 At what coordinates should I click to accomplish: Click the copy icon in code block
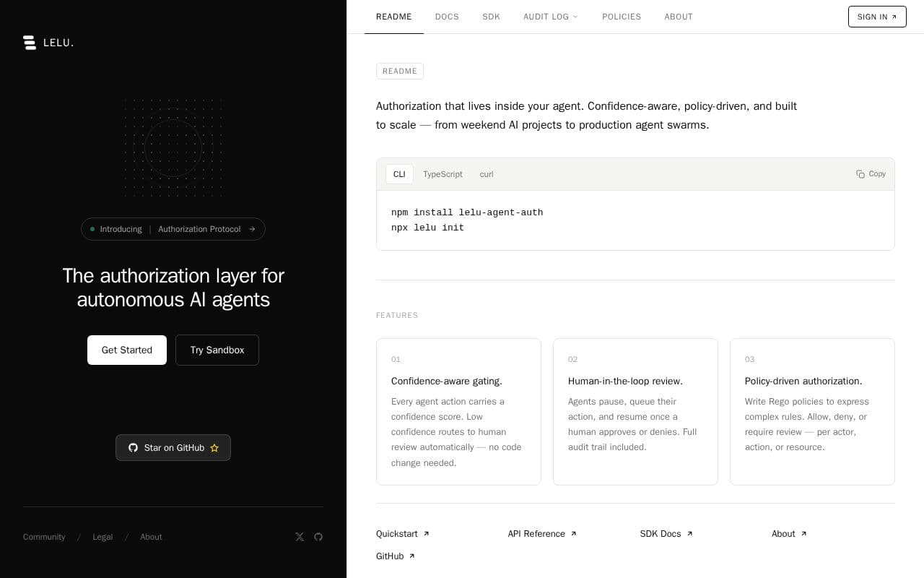[860, 174]
